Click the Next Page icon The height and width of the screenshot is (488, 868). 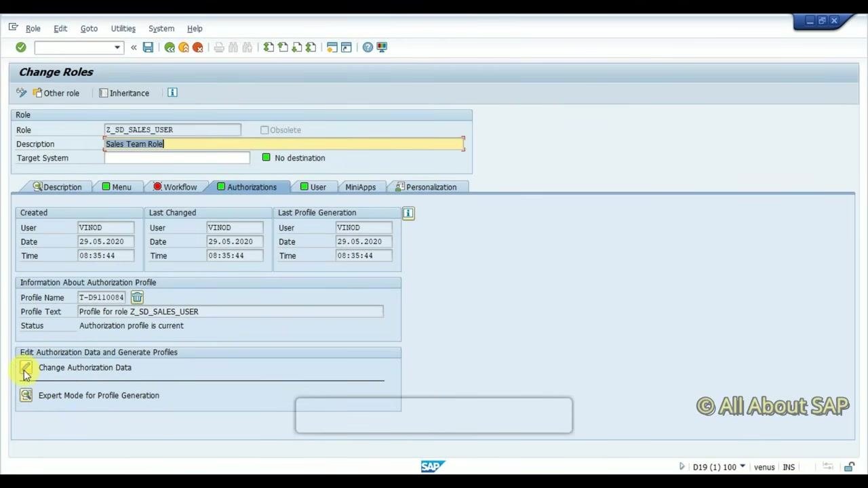(x=296, y=47)
